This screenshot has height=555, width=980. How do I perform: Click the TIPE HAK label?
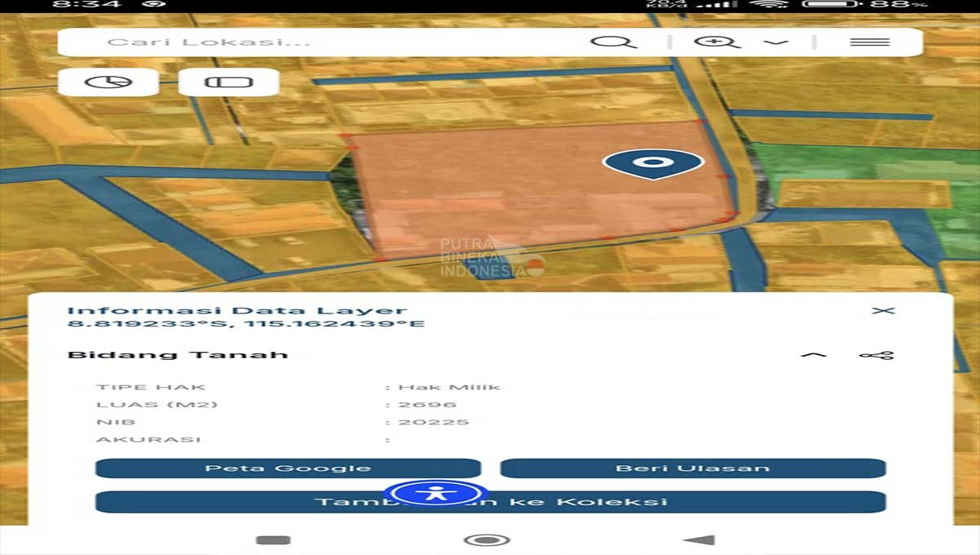(151, 387)
